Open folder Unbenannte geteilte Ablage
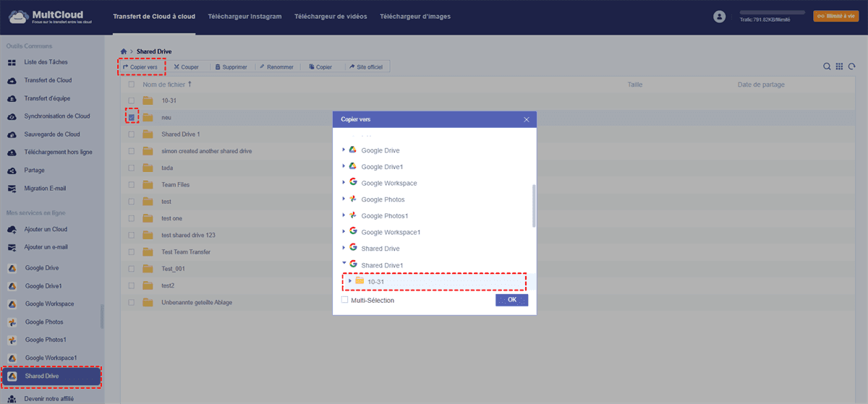The width and height of the screenshot is (868, 404). [x=197, y=303]
